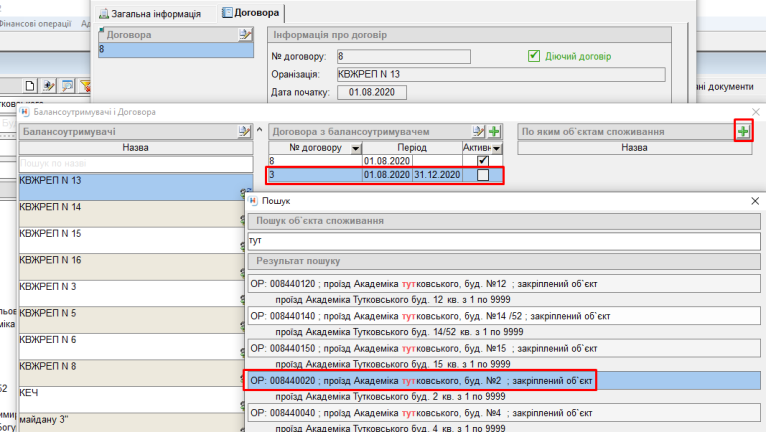Screen dimensions: 766x432
Task: Select search result OP: 008440020 буд. №2
Action: pyautogui.click(x=420, y=381)
